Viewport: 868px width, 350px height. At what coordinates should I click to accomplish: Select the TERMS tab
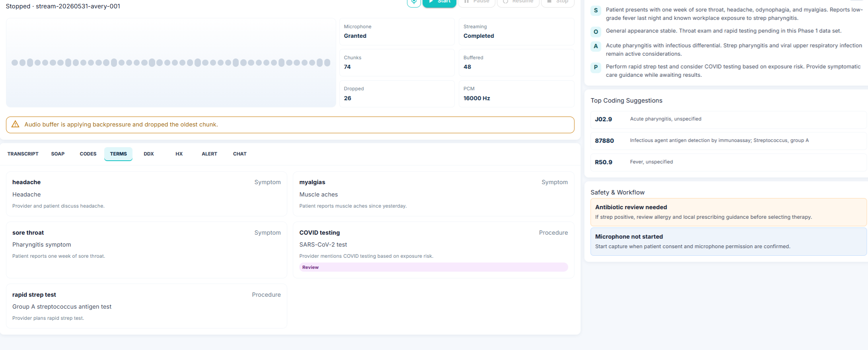tap(119, 154)
